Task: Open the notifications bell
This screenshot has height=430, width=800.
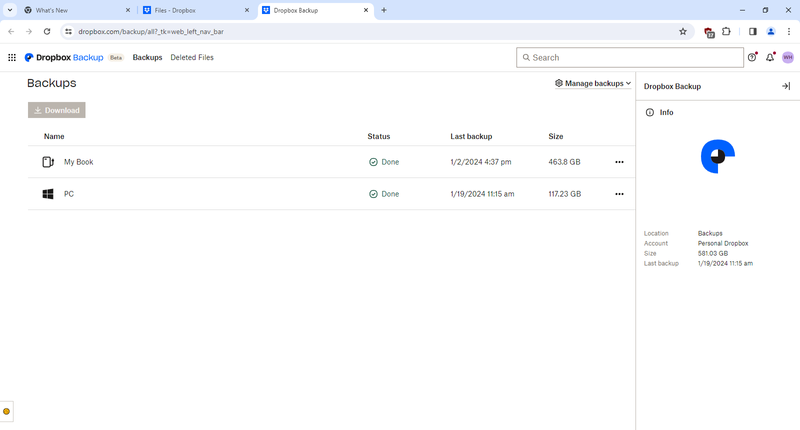Action: (770, 58)
